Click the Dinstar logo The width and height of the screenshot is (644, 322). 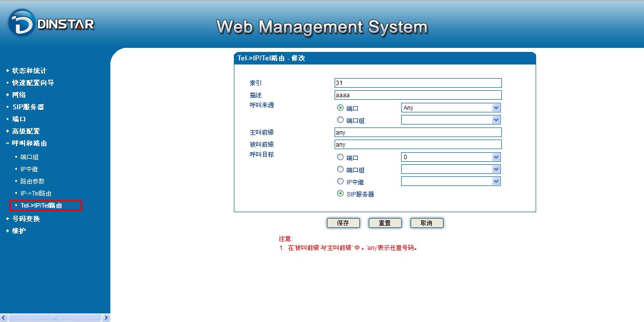click(51, 24)
